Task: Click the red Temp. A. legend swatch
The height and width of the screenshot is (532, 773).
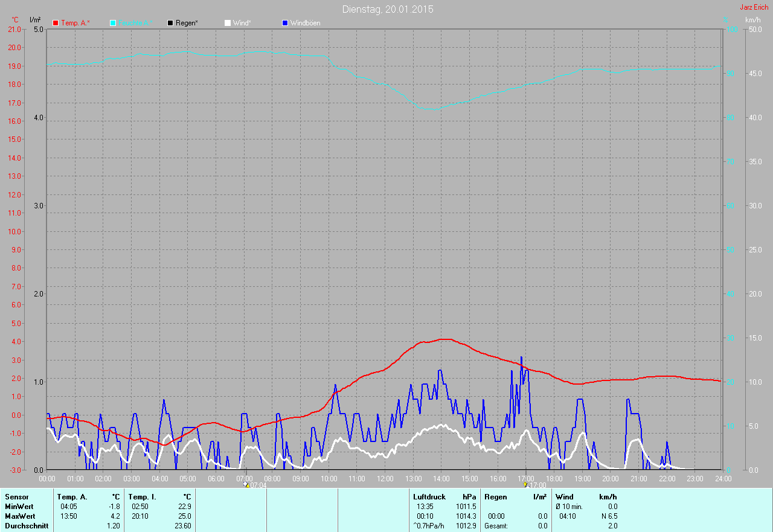Action: pyautogui.click(x=56, y=23)
